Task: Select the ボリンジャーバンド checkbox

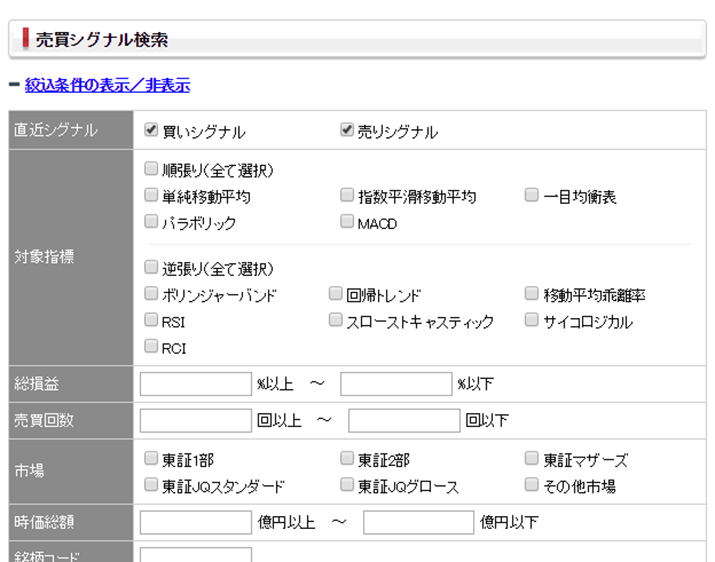Action: pyautogui.click(x=151, y=294)
